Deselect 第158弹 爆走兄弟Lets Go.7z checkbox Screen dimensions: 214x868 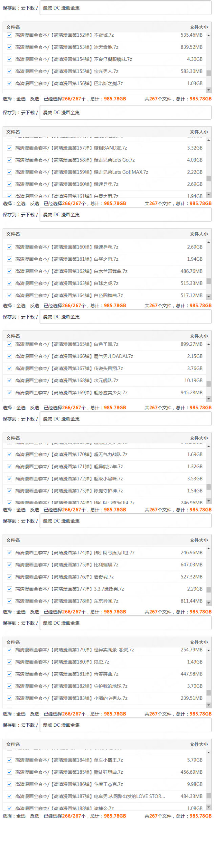pyautogui.click(x=9, y=160)
